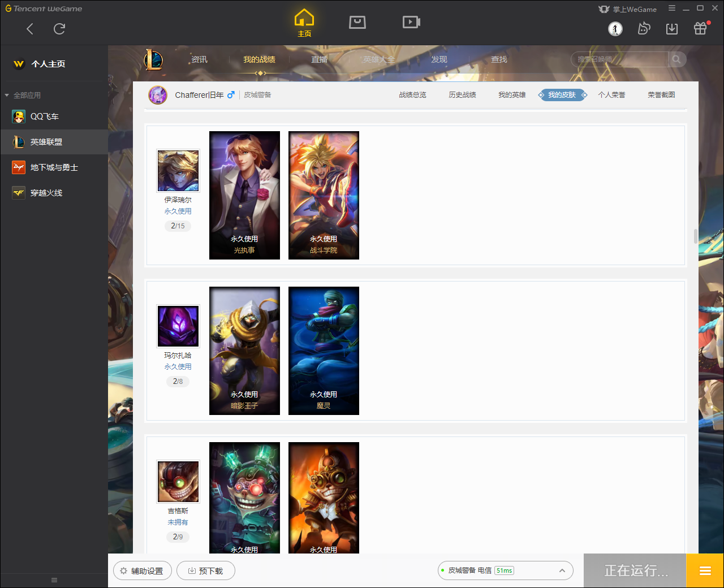Switch to 荣誉截图 sub-tab
724x588 pixels.
(x=661, y=95)
